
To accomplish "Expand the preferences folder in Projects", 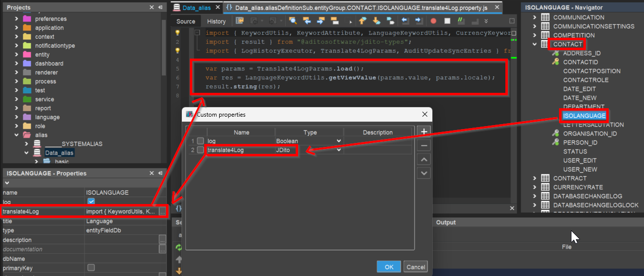I will [x=16, y=19].
